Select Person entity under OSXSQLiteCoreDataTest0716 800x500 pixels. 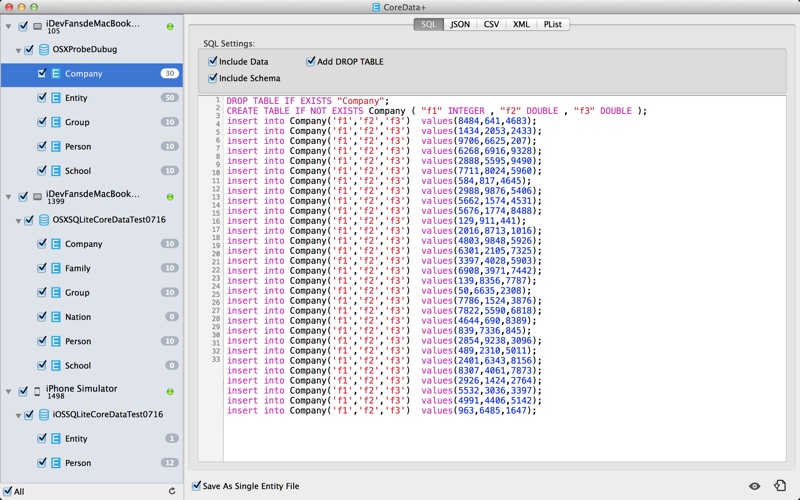point(91,341)
